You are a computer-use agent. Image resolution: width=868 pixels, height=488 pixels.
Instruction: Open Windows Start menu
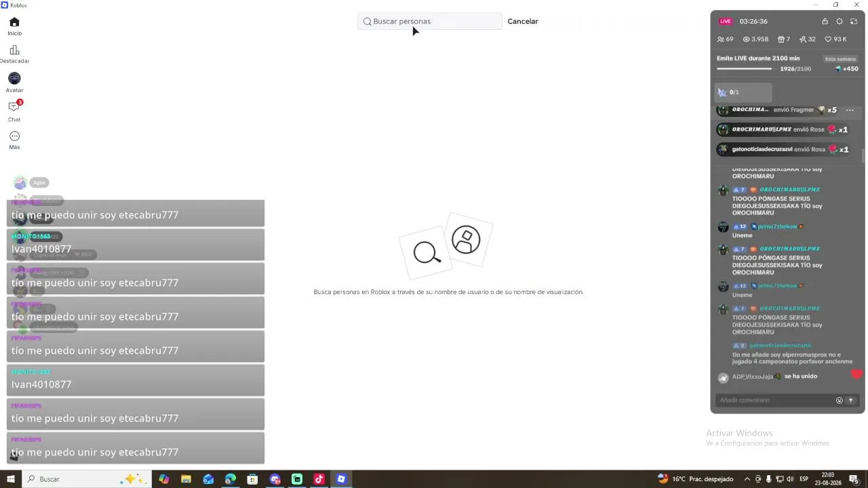pyautogui.click(x=11, y=479)
